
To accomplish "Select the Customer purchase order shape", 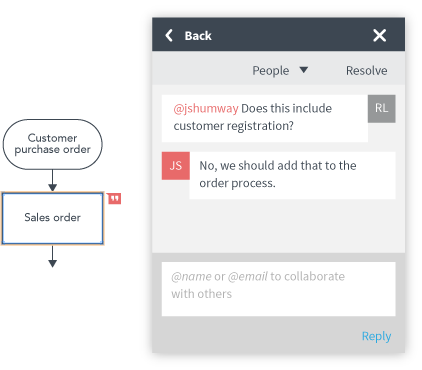I will tap(53, 144).
